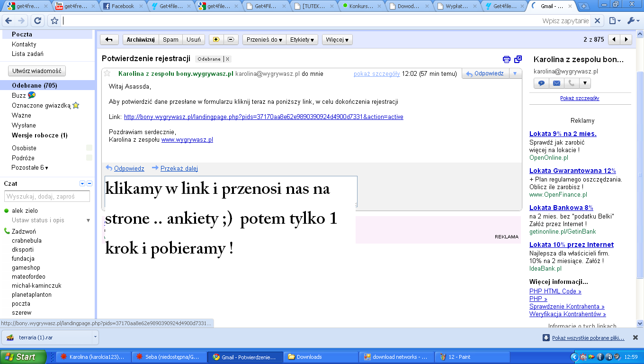Collapse the Czat panel with minus button

[89, 183]
